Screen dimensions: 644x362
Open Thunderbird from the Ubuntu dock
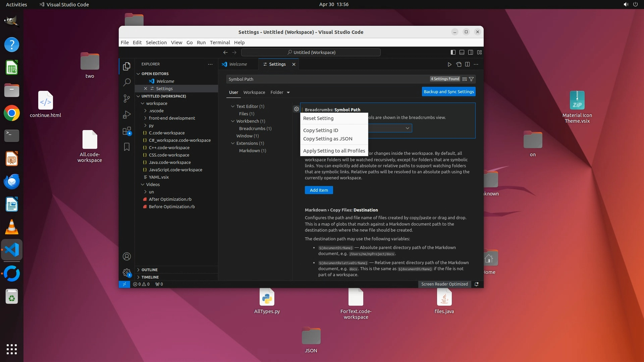click(12, 181)
